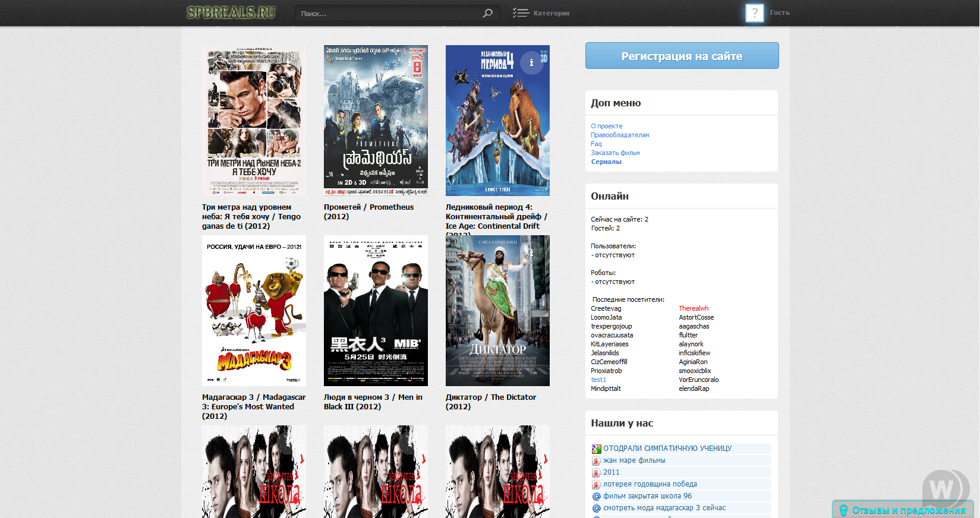Open the Madagascar 3 poster
980x518 pixels.
point(254,311)
